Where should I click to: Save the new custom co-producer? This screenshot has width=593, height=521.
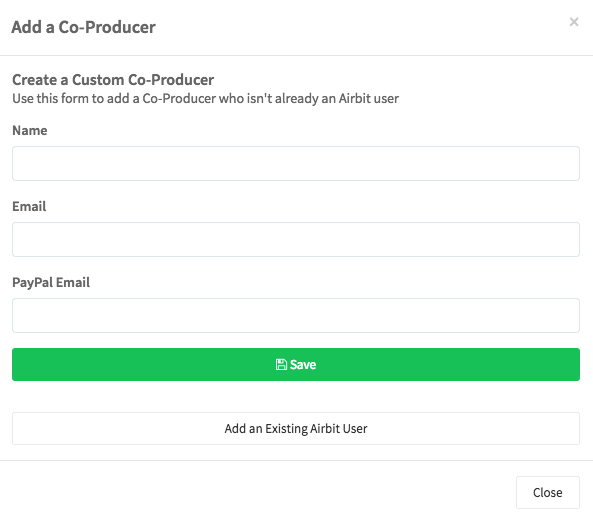click(x=296, y=364)
